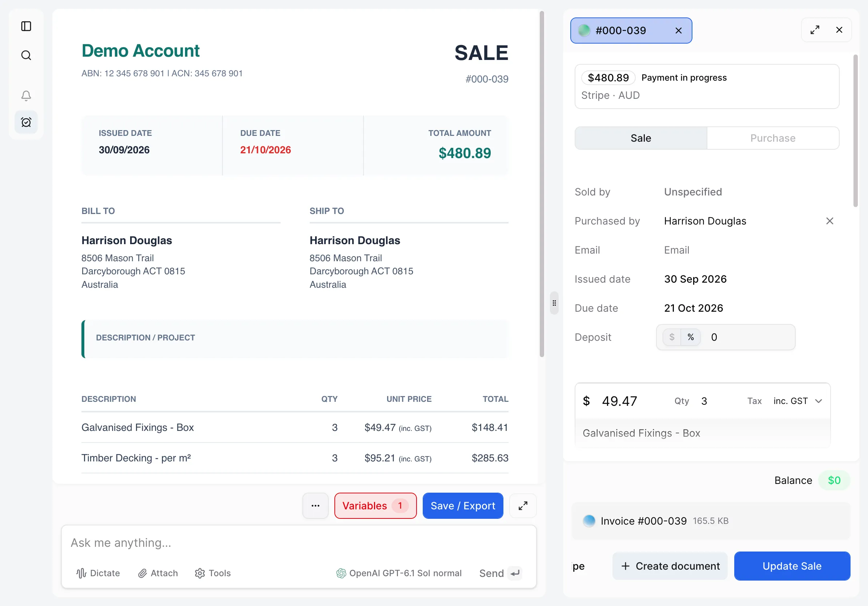The width and height of the screenshot is (868, 606).
Task: Click the $0 balance badge
Action: (834, 481)
